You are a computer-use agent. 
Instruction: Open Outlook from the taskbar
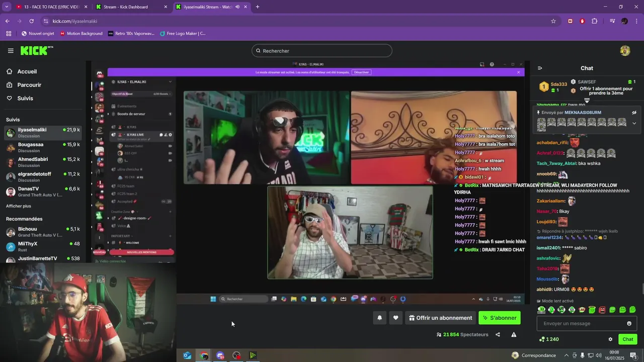(187, 355)
